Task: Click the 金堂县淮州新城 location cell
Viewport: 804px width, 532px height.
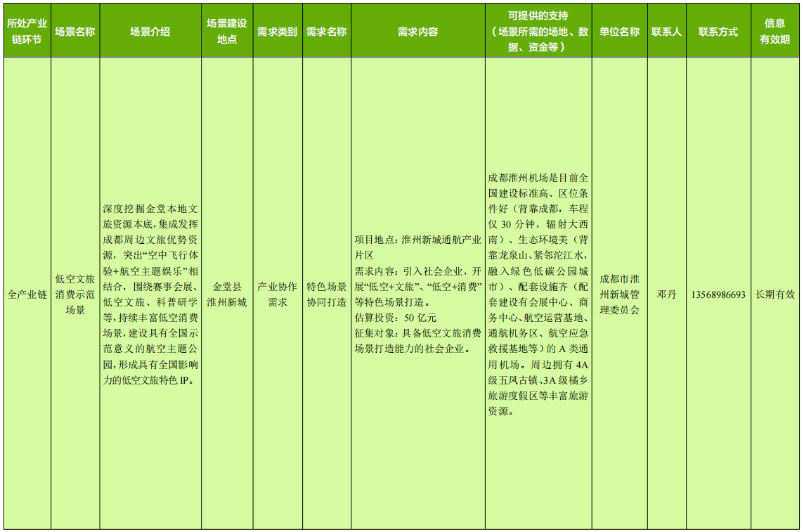Action: click(x=227, y=294)
